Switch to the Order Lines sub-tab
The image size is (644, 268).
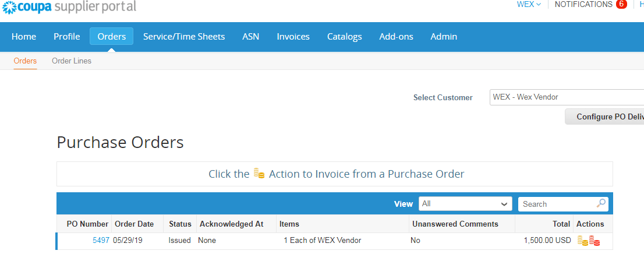[72, 61]
